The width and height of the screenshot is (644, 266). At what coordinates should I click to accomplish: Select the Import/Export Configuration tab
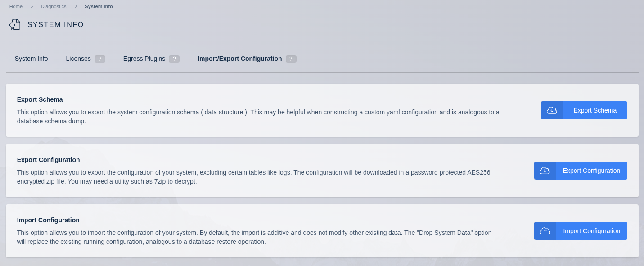coord(239,59)
